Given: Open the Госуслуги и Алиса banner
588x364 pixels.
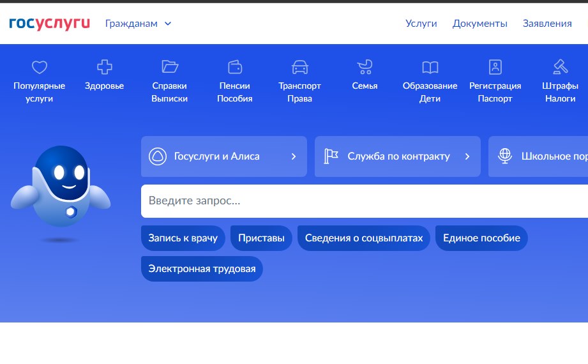Looking at the screenshot, I should pyautogui.click(x=224, y=156).
